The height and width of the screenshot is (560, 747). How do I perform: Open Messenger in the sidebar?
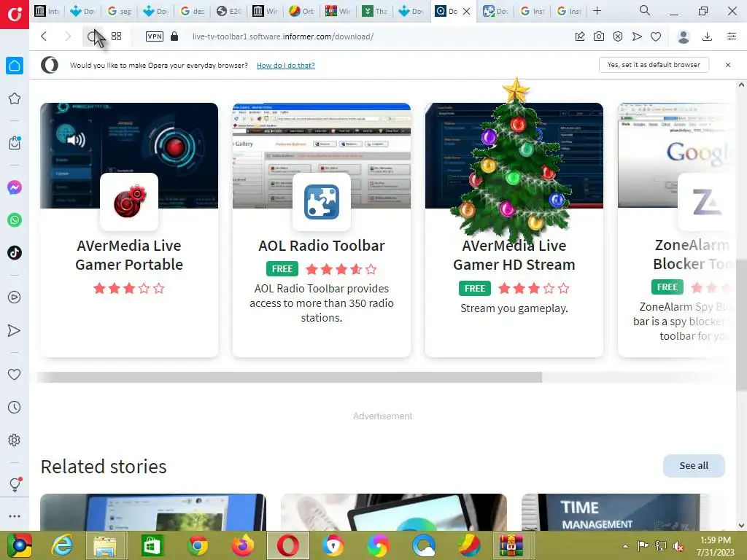[x=15, y=187]
